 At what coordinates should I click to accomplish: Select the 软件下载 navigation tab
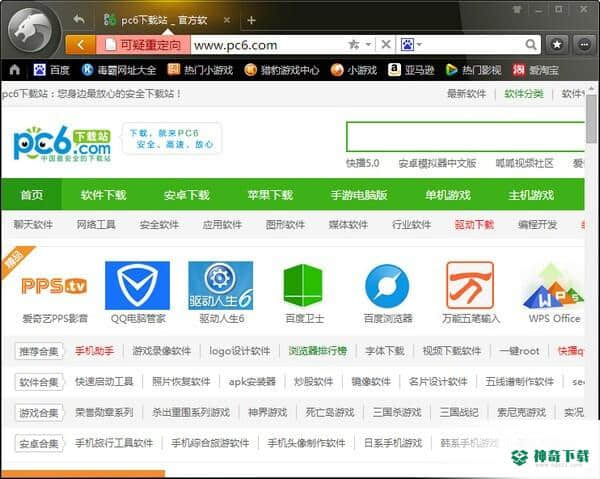tap(103, 195)
